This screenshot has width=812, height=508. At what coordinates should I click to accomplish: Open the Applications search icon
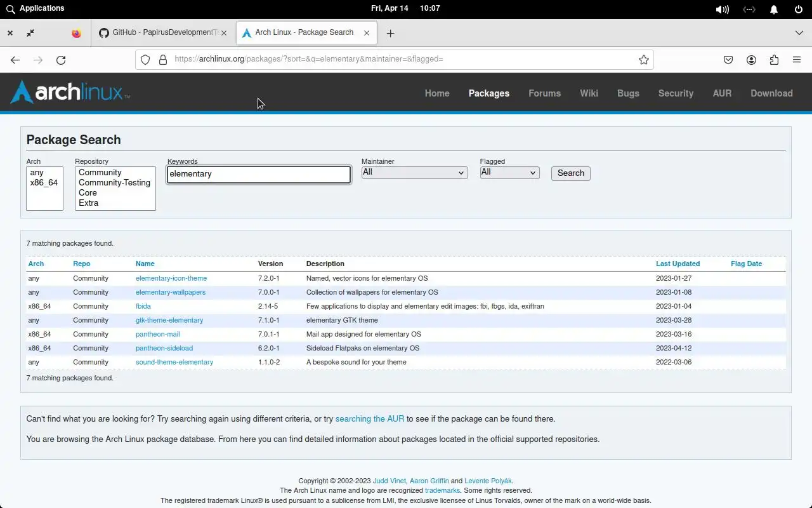pos(10,9)
